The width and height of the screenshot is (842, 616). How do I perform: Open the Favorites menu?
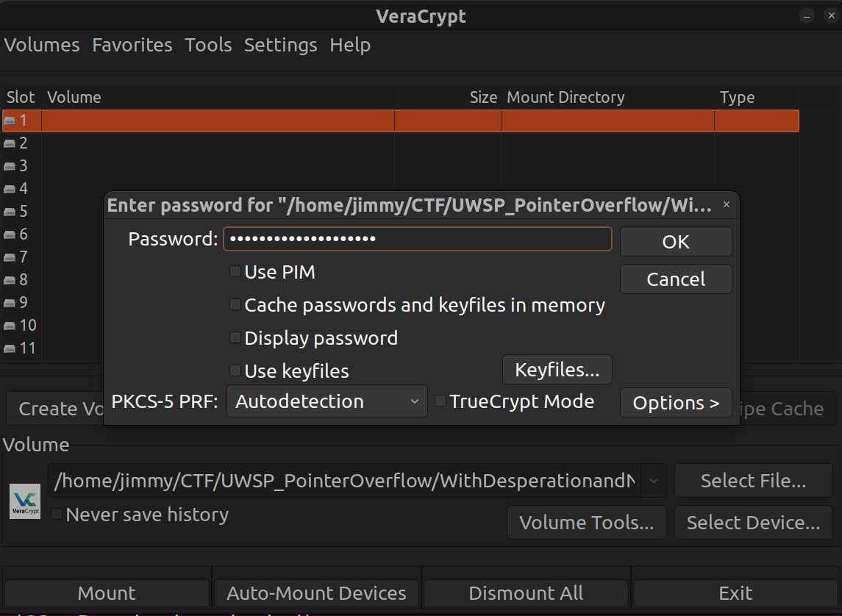pos(132,45)
